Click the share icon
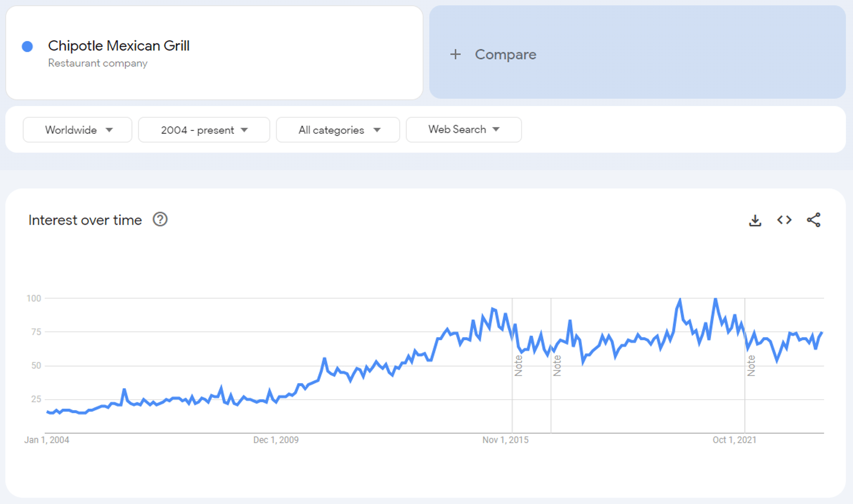Viewport: 853px width, 504px height. click(813, 220)
